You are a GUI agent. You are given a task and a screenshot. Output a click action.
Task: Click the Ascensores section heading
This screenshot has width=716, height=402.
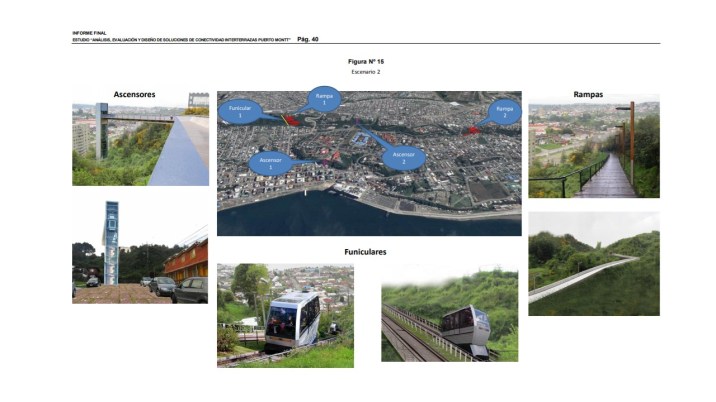(x=134, y=94)
